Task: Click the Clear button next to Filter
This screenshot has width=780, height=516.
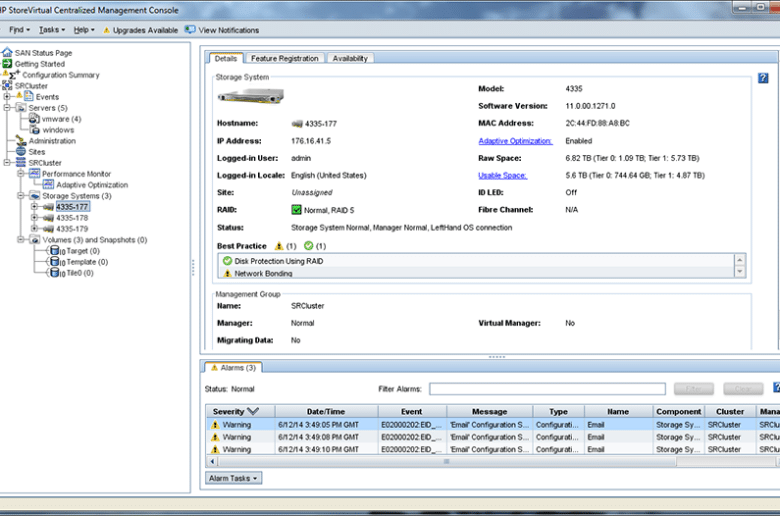Action: point(743,389)
